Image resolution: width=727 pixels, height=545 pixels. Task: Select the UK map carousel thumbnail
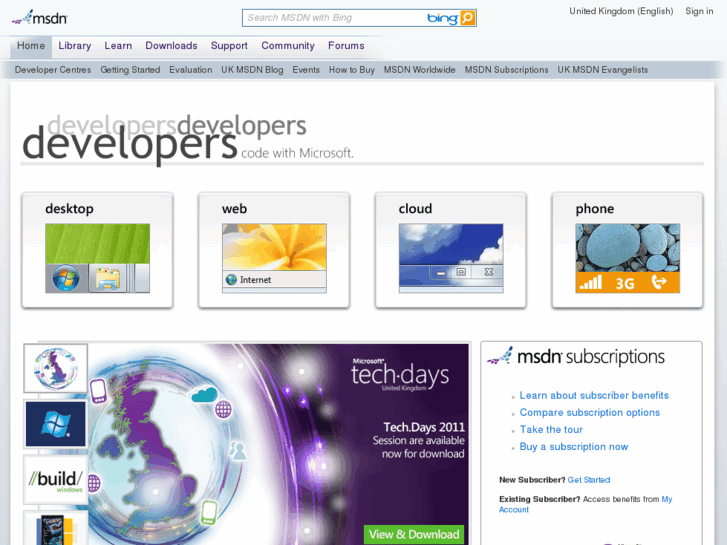click(x=56, y=369)
